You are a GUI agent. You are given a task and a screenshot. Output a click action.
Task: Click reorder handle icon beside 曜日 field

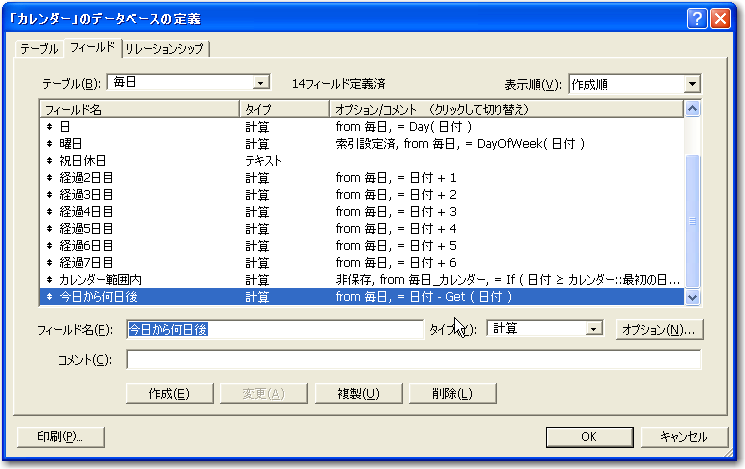click(50, 144)
